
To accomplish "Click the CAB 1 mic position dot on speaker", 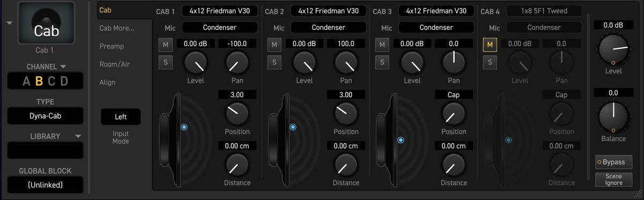I will tap(184, 127).
